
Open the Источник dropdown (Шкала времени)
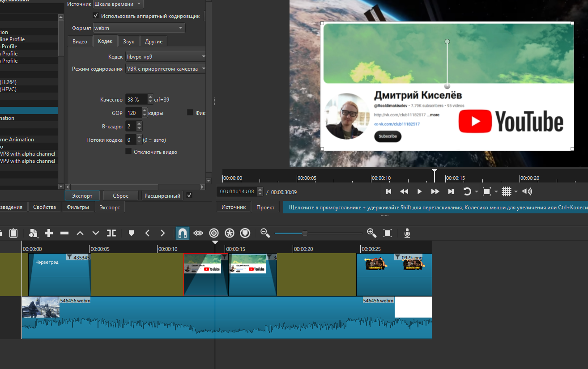tap(118, 4)
